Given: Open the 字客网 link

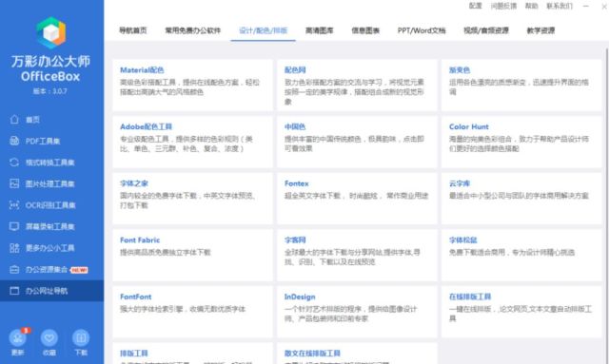Looking at the screenshot, I should 295,239.
